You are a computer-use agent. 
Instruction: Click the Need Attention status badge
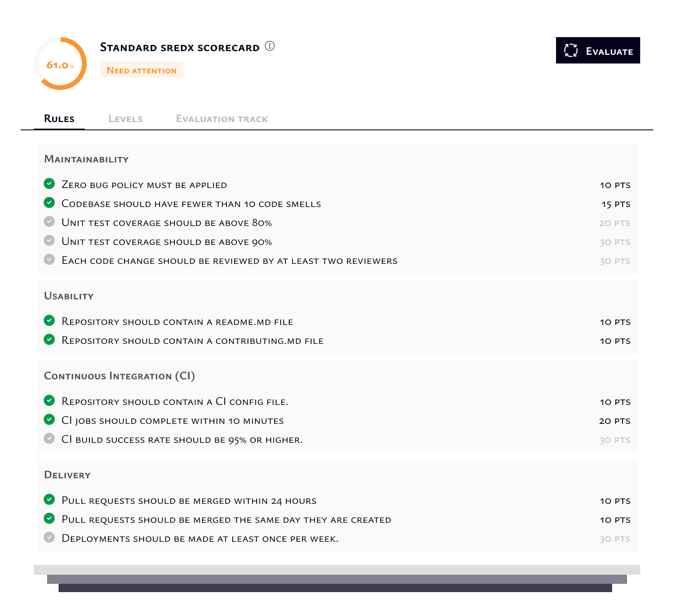141,70
